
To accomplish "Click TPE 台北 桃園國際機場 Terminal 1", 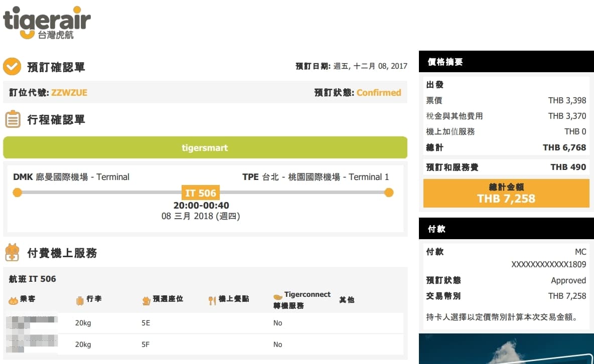I will (x=316, y=177).
